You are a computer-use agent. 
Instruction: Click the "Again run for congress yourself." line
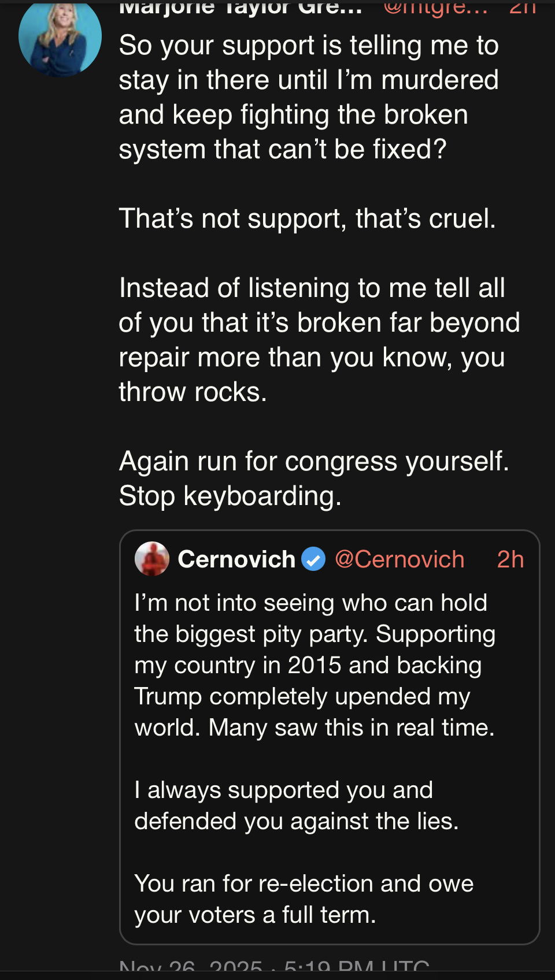click(314, 461)
